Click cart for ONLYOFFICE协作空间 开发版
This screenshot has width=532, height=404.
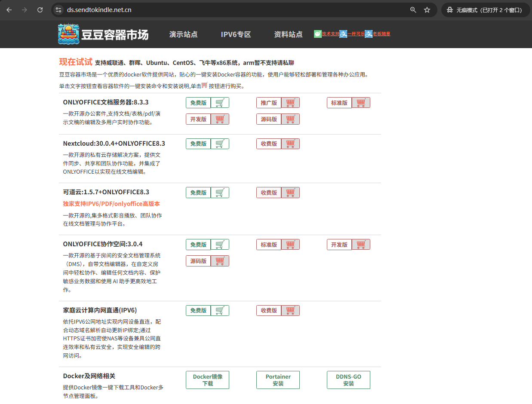pyautogui.click(x=361, y=245)
